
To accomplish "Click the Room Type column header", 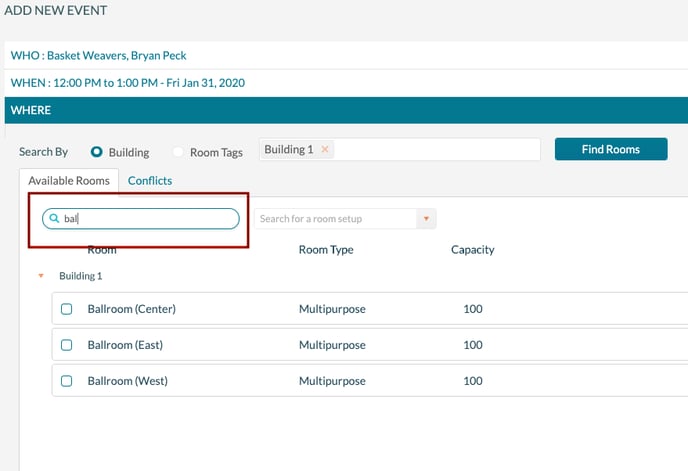I will click(x=326, y=250).
